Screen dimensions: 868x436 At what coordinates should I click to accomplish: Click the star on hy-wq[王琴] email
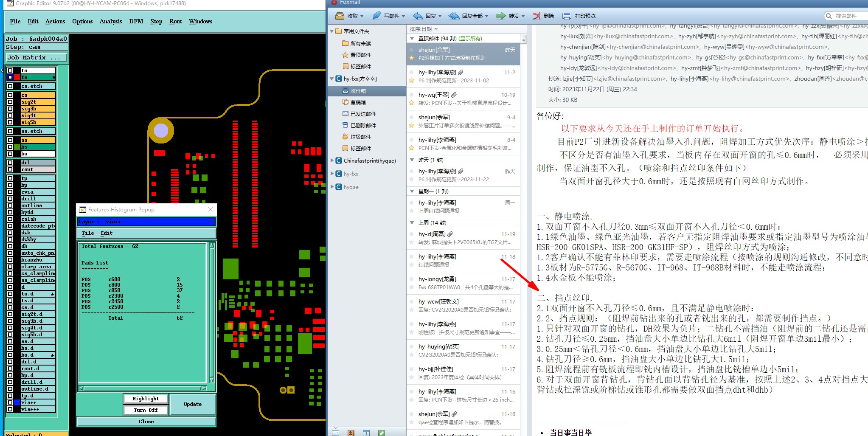(411, 103)
